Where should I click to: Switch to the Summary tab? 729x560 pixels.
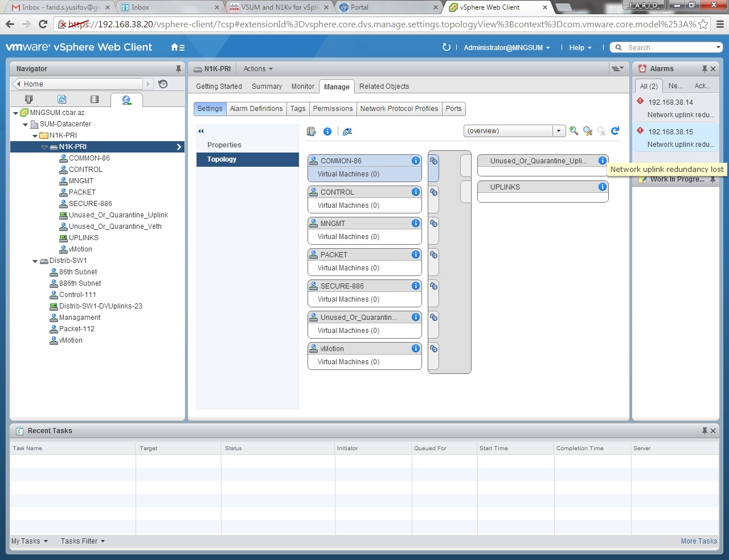[267, 87]
